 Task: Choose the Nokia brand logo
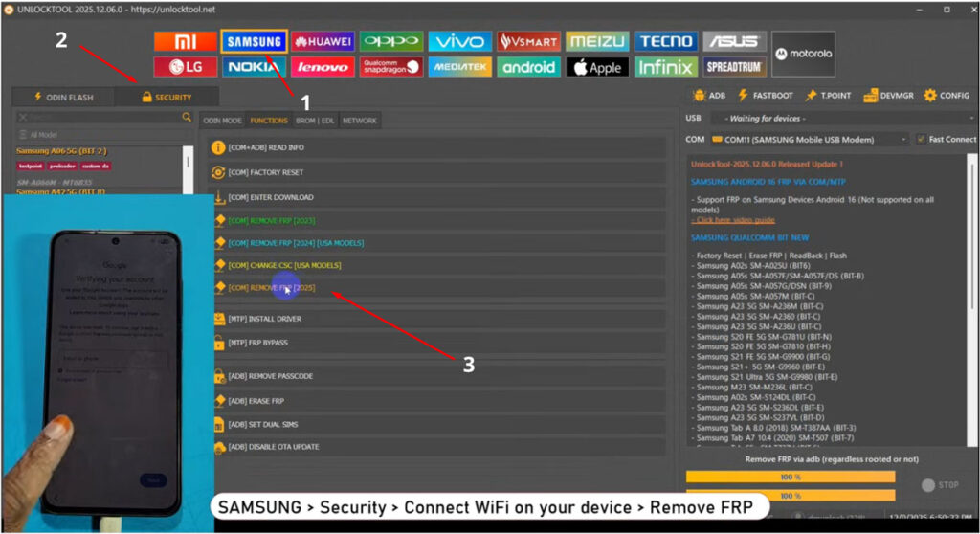coord(254,67)
